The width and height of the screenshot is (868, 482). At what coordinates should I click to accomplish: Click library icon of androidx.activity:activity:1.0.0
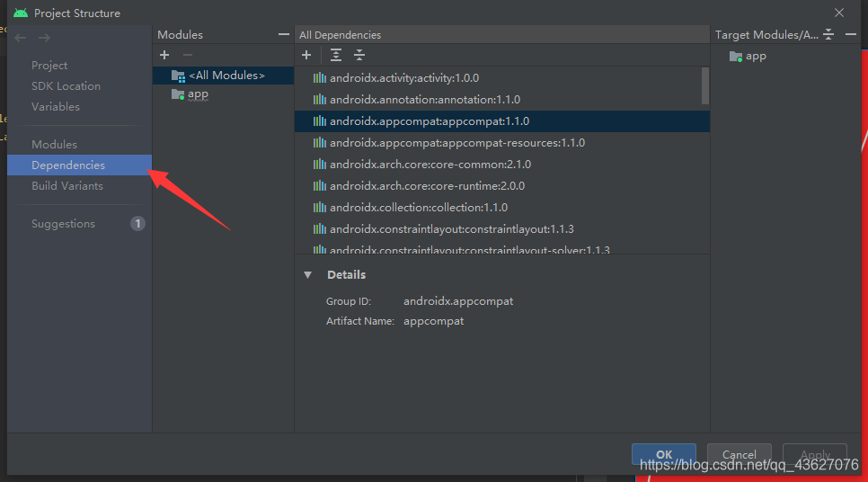click(319, 78)
